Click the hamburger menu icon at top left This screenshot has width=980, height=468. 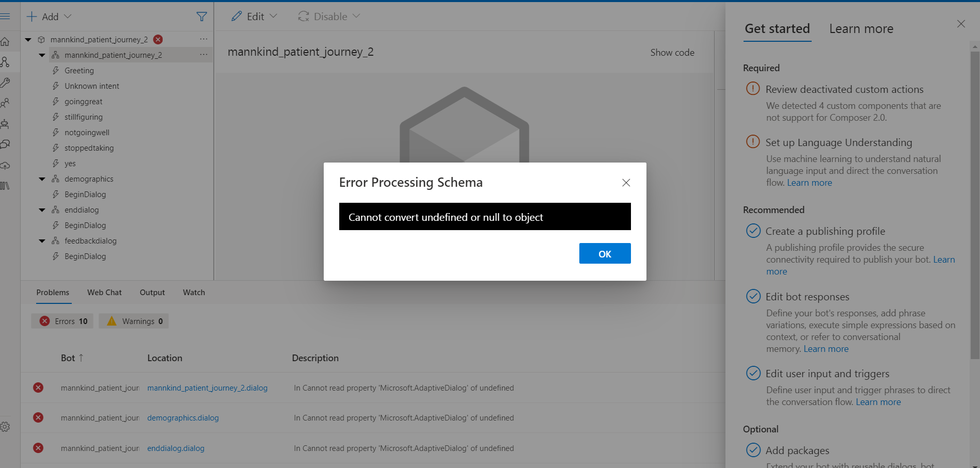click(6, 16)
